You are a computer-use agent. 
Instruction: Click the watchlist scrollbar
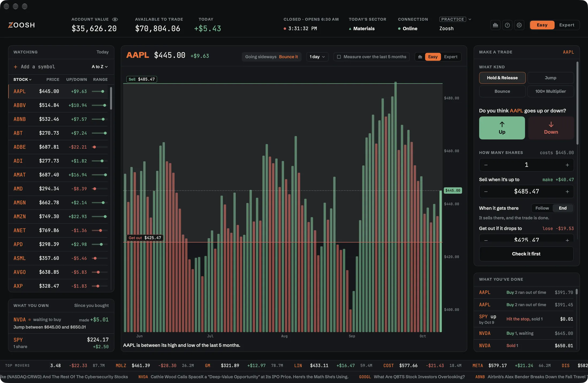[111, 98]
